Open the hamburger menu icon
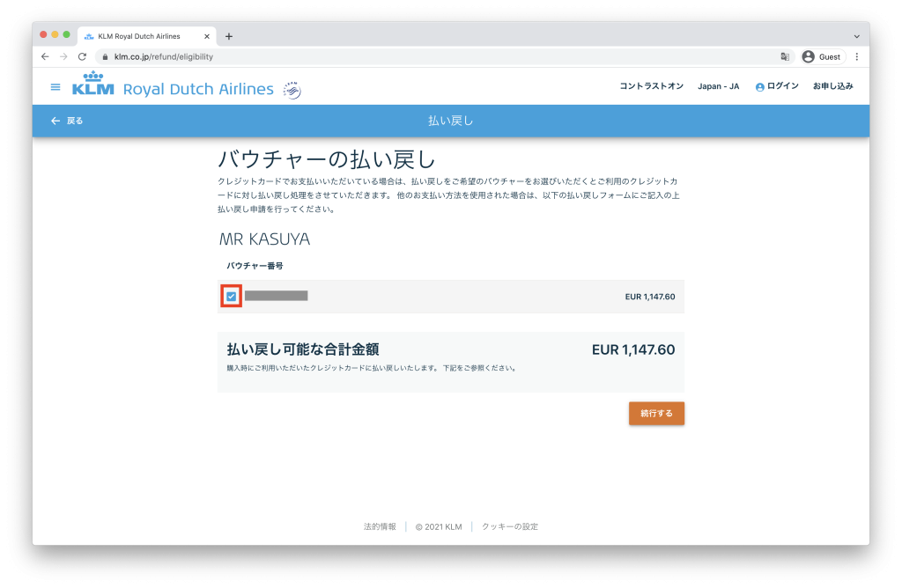The height and width of the screenshot is (588, 902). coord(55,87)
